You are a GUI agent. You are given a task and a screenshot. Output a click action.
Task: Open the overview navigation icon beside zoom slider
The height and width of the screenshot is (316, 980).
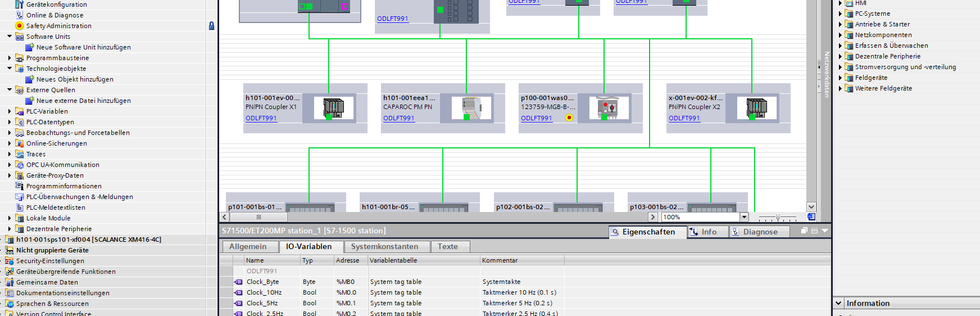point(811,217)
